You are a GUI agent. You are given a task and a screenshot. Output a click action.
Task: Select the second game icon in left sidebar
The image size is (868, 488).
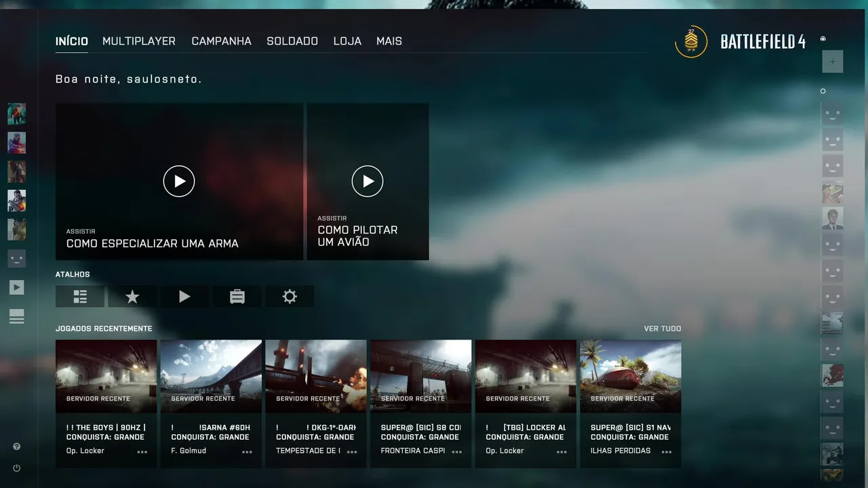[x=17, y=143]
